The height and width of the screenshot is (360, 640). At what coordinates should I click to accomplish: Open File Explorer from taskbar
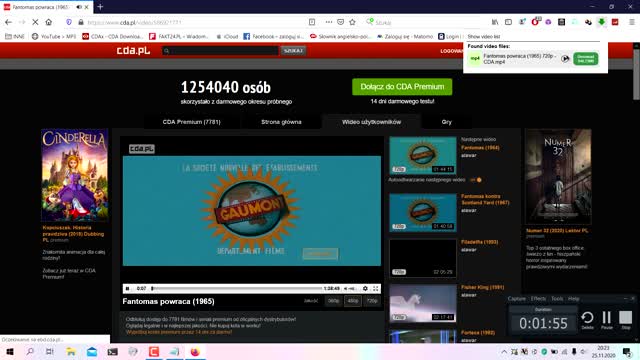[71, 351]
